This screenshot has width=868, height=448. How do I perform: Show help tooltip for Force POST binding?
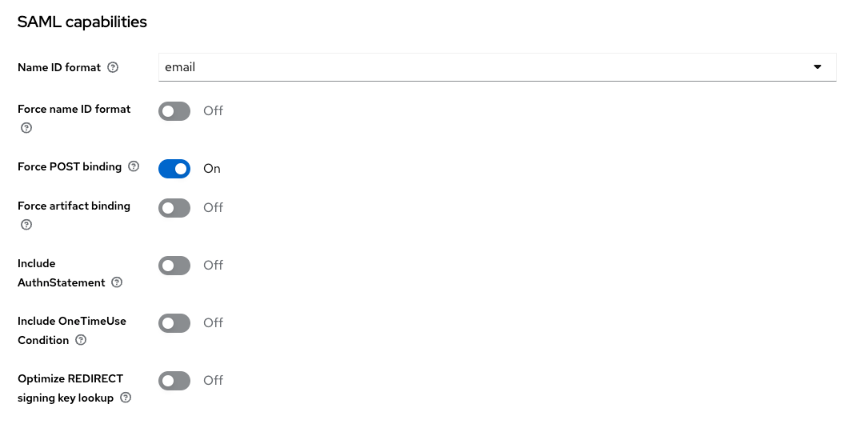point(134,167)
